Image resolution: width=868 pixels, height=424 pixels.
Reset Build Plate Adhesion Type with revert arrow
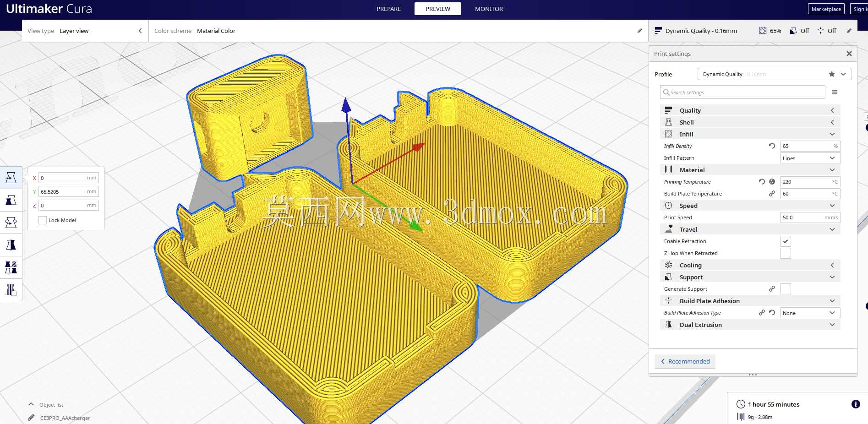click(772, 313)
